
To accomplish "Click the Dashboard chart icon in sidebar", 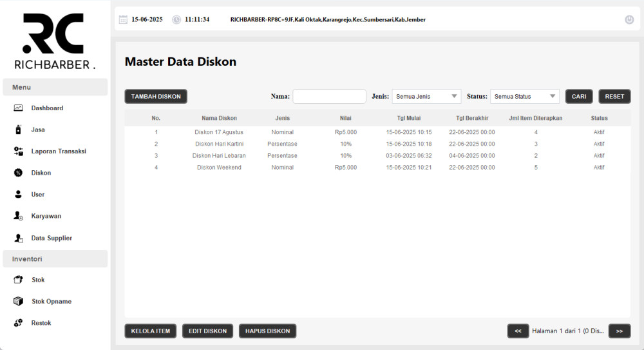I will pos(19,108).
